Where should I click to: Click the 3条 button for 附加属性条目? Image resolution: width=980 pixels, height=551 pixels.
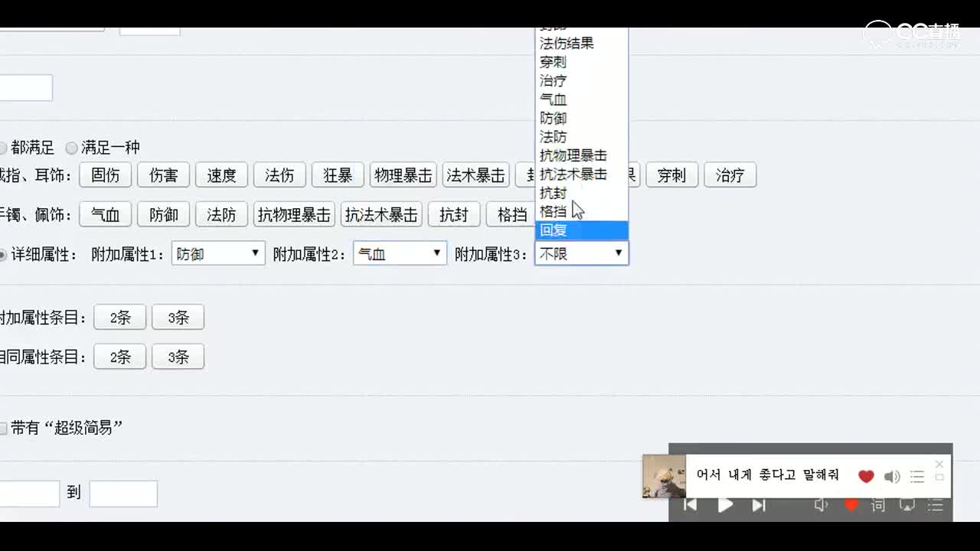(178, 317)
